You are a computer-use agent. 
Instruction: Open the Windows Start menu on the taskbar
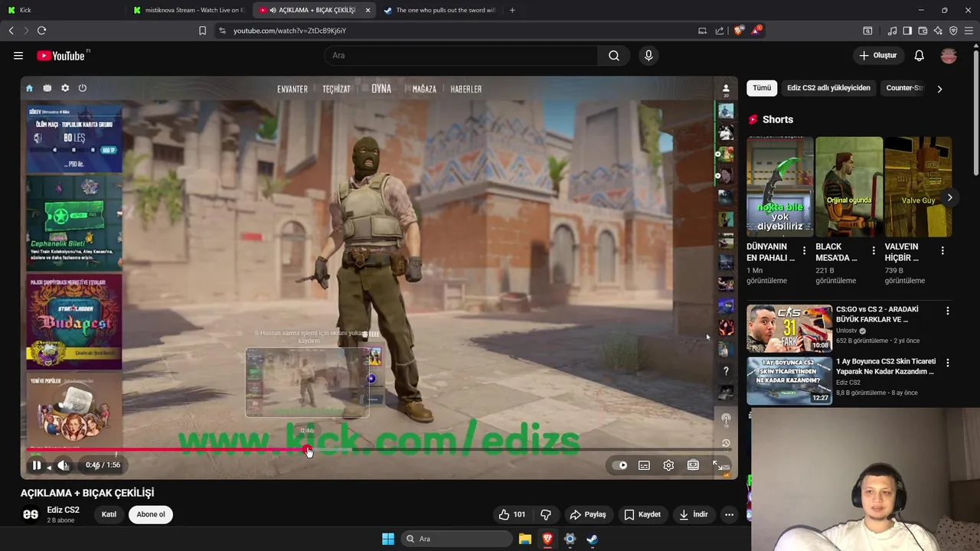(388, 539)
